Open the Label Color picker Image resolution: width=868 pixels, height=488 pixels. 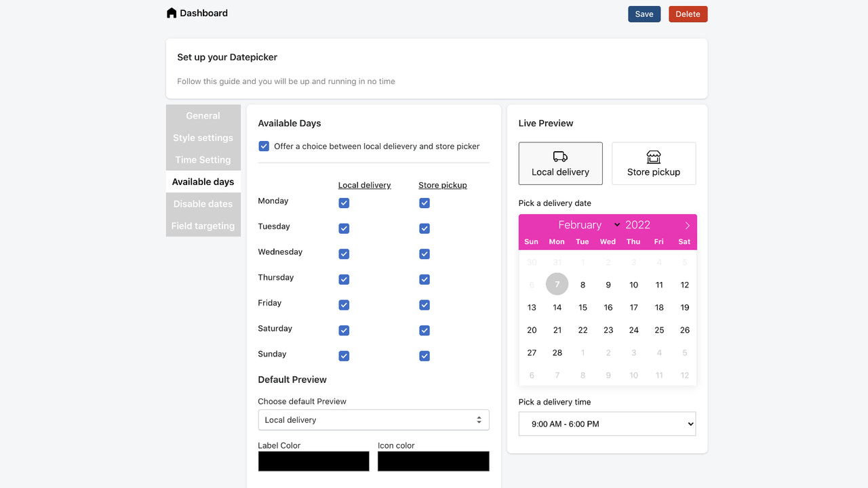point(313,461)
